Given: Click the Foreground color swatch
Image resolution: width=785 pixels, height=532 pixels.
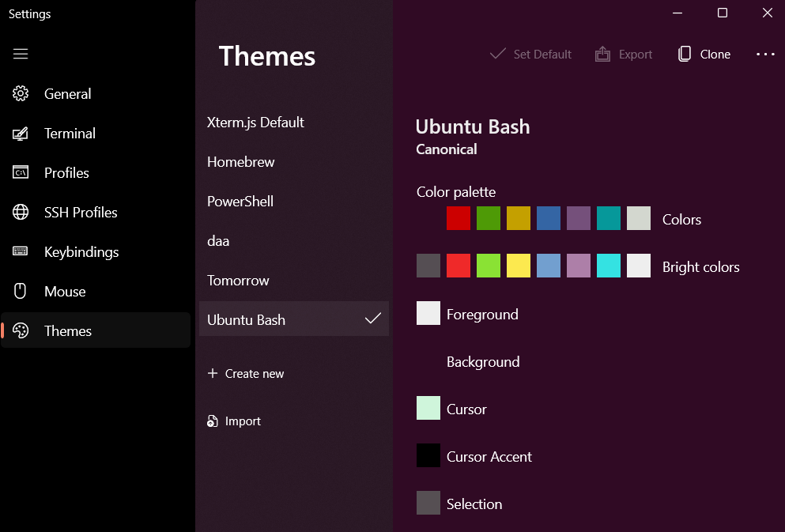Looking at the screenshot, I should tap(428, 314).
